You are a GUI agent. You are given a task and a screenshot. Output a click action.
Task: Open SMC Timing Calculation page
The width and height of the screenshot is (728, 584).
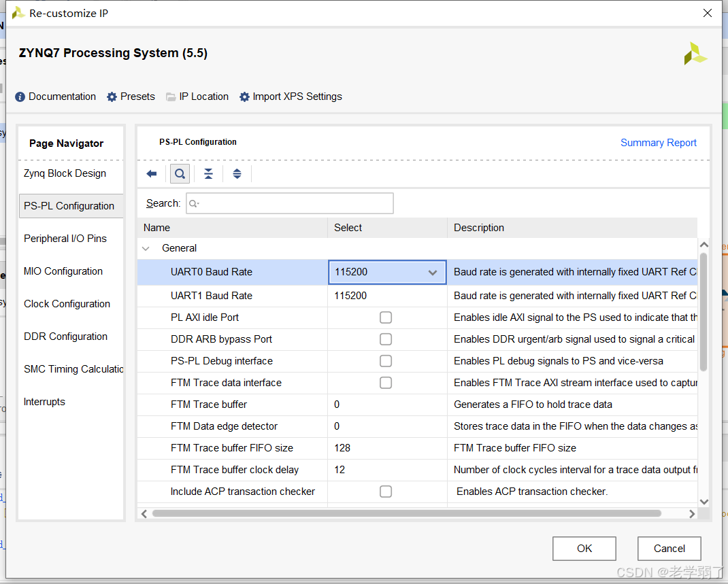73,369
